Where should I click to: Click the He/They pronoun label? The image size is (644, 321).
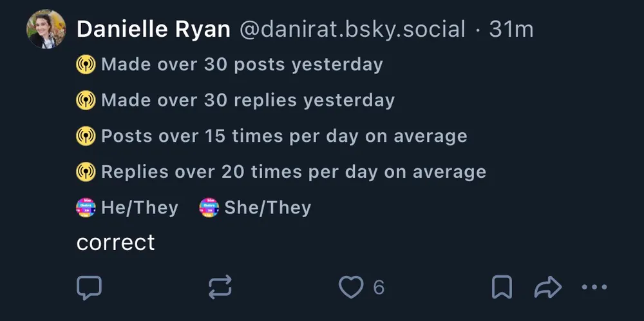coord(139,208)
